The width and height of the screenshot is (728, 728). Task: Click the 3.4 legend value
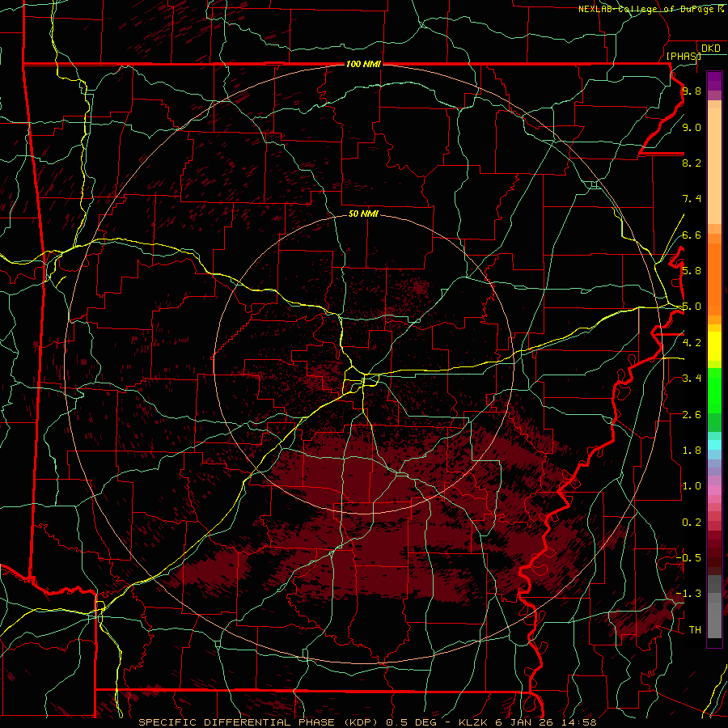[x=692, y=379]
